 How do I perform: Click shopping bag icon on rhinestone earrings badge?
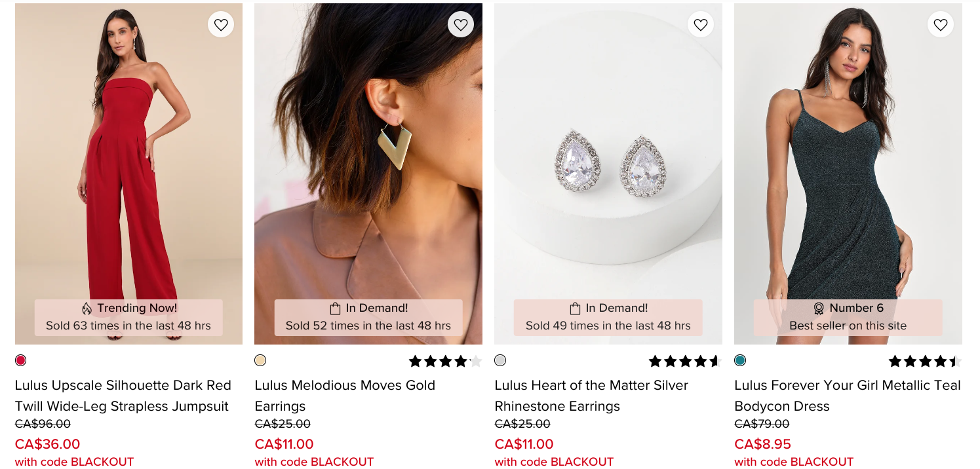click(575, 309)
